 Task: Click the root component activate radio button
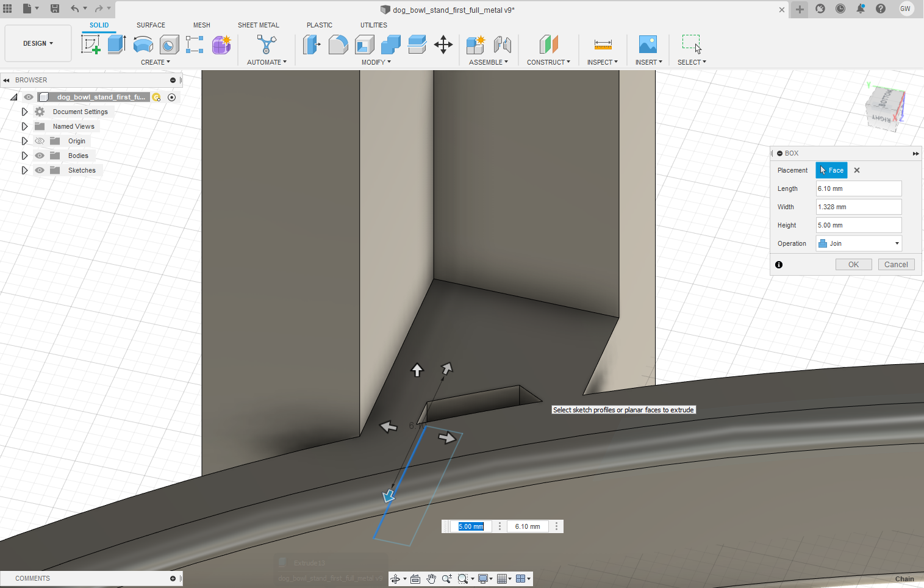point(172,97)
